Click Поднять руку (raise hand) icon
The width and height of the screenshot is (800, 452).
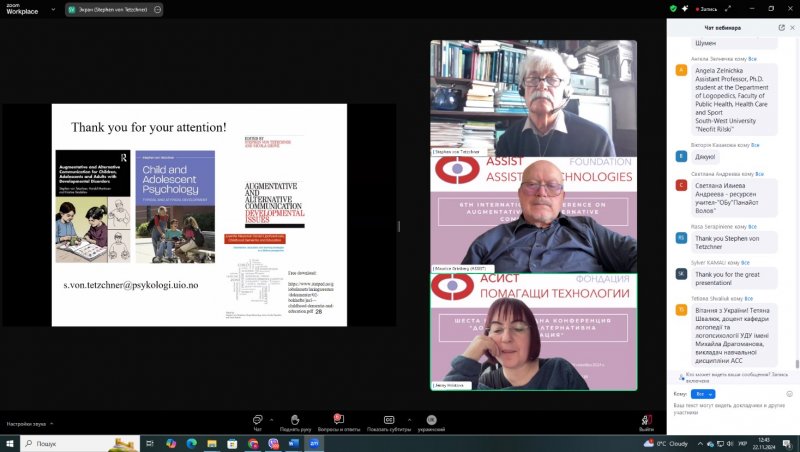point(296,421)
